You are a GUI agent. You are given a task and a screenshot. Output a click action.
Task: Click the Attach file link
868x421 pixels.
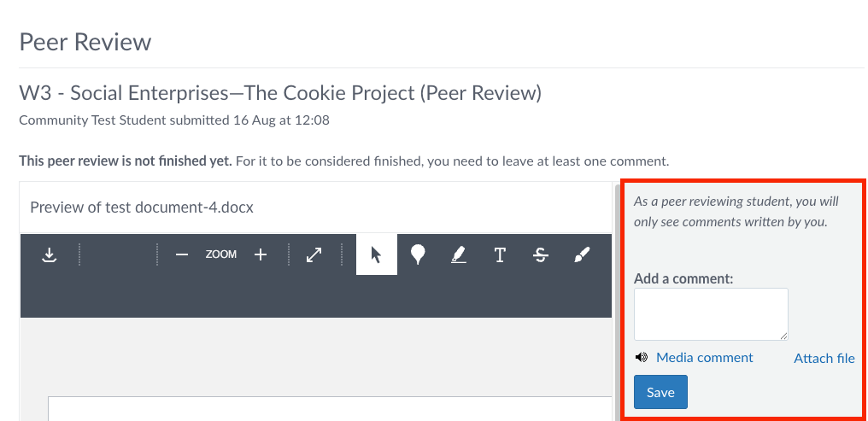click(824, 359)
